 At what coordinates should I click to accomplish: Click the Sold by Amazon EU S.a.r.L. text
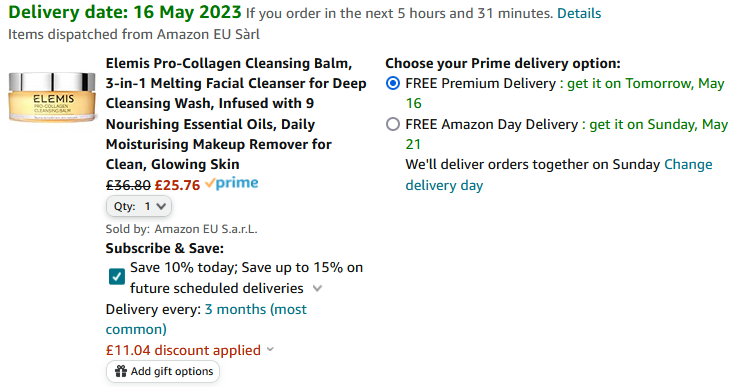pos(181,229)
